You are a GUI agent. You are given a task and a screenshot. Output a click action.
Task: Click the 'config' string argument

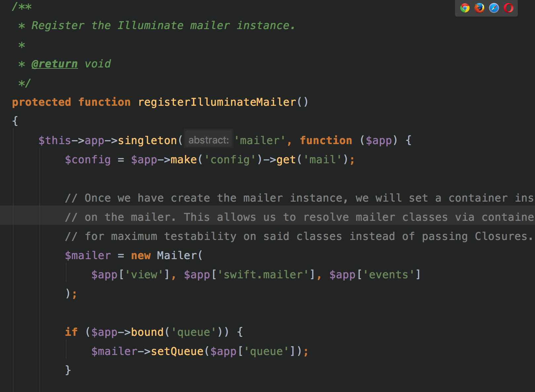click(x=230, y=160)
